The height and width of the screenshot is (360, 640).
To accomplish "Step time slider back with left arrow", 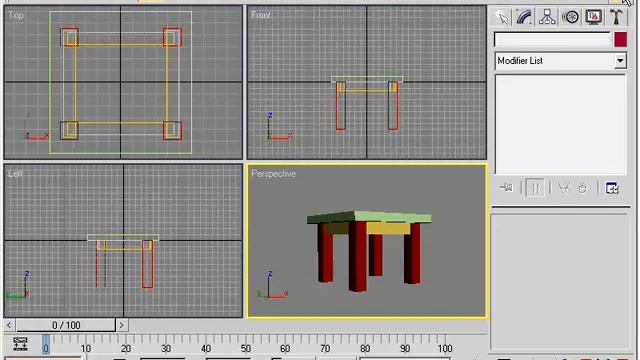I will point(9,325).
